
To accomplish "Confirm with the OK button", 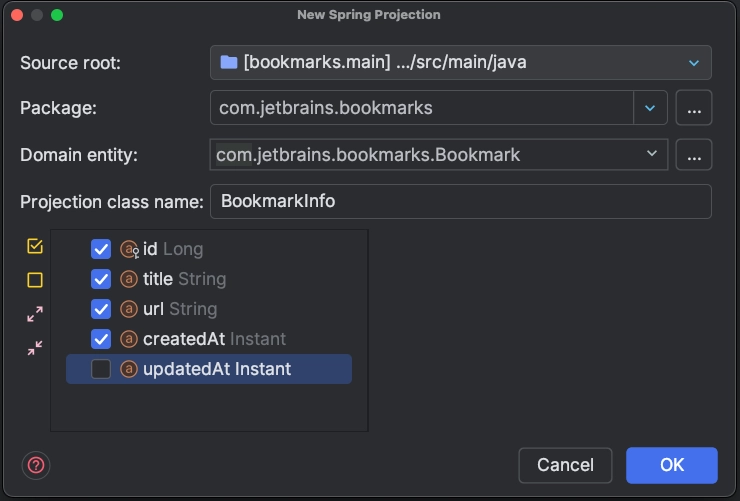I will [672, 465].
